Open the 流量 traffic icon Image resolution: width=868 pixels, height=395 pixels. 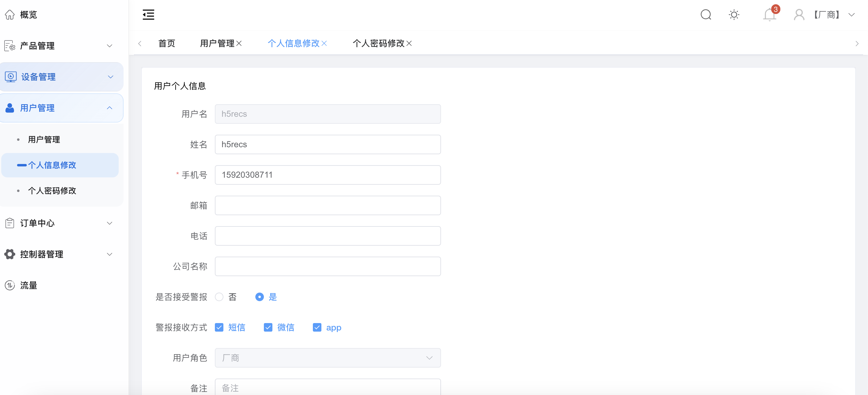(9, 285)
